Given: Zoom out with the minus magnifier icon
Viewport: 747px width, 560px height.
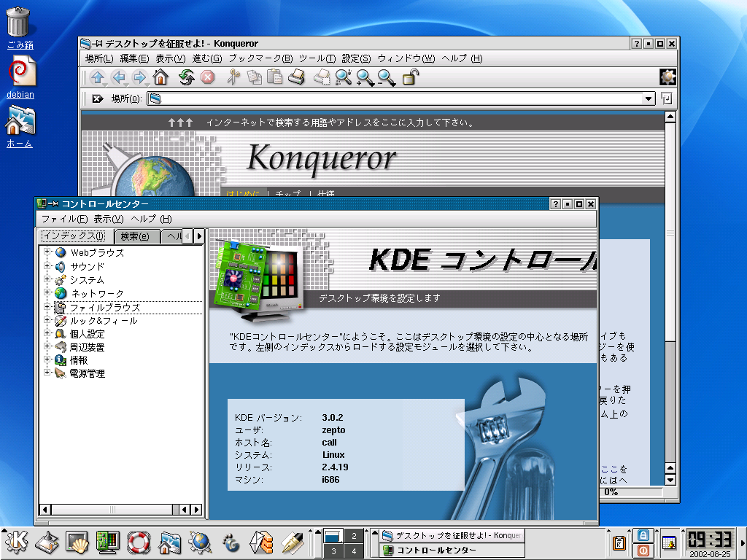Looking at the screenshot, I should point(386,77).
